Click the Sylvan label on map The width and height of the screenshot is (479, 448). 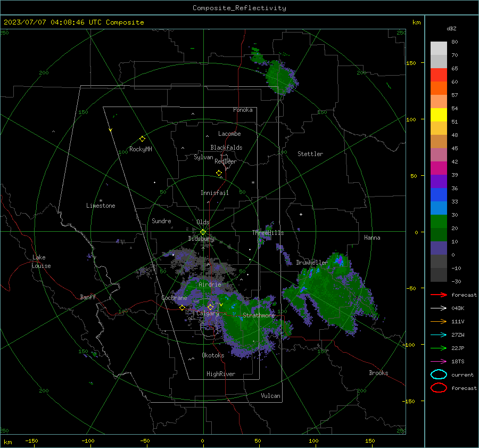tap(203, 157)
